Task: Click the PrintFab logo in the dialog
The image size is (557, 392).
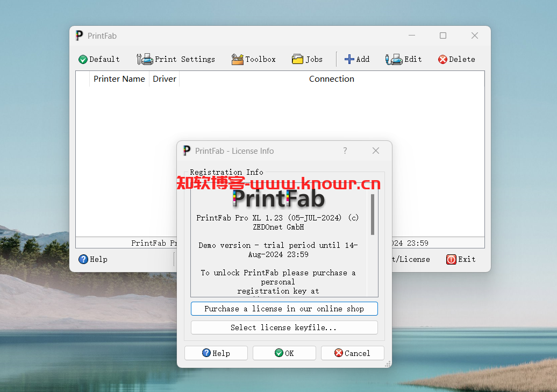Action: [279, 199]
